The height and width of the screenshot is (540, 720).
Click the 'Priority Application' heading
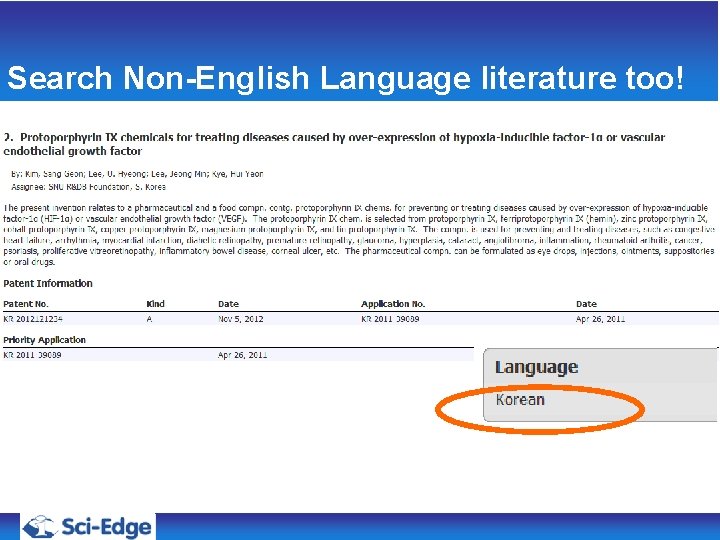click(x=45, y=340)
